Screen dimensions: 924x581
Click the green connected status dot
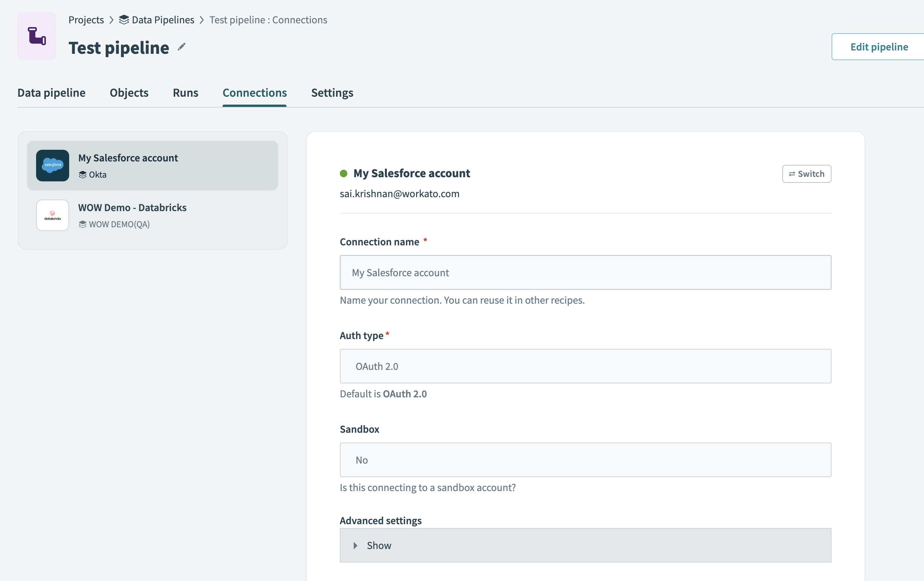pos(344,173)
